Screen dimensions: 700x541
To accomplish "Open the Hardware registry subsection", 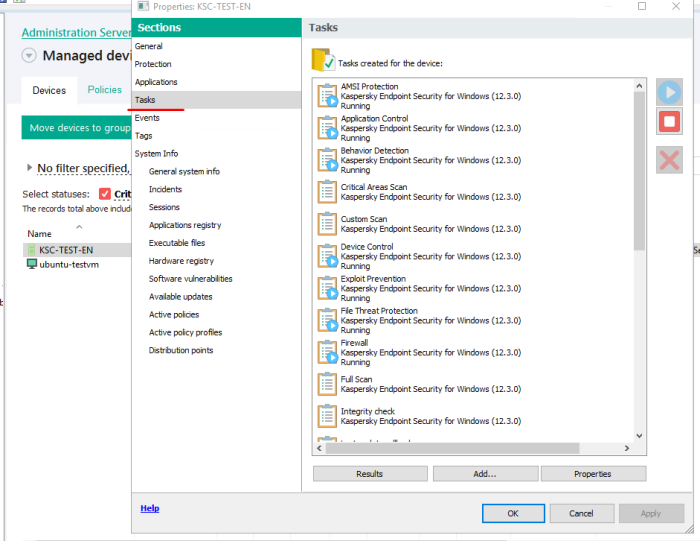I will pyautogui.click(x=181, y=261).
